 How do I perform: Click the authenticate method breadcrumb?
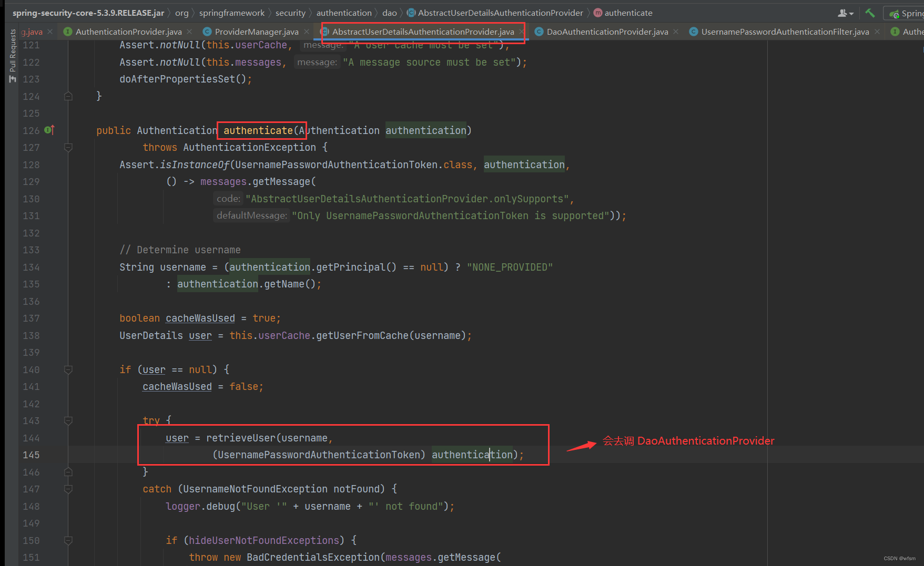pos(623,13)
